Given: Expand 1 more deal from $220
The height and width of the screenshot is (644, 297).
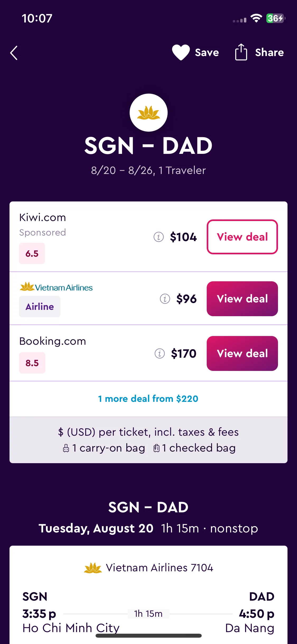Looking at the screenshot, I should point(148,399).
